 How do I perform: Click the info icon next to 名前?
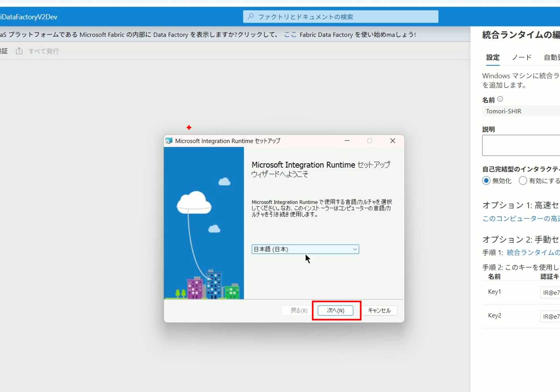pos(500,99)
